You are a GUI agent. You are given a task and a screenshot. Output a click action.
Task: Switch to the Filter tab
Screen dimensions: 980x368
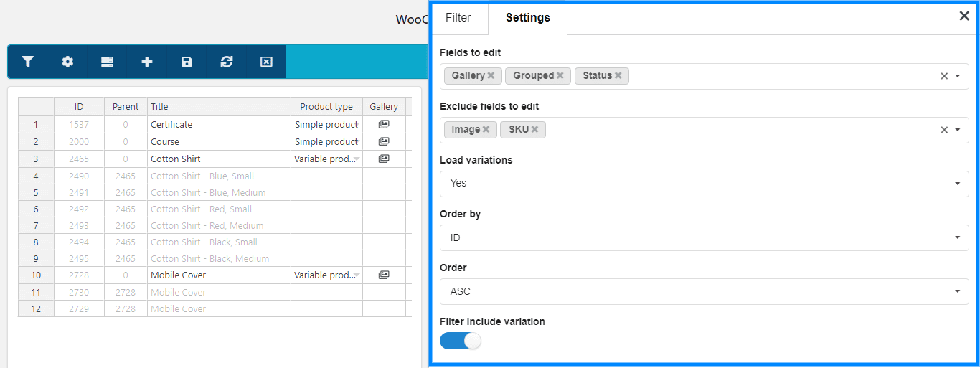(x=458, y=18)
